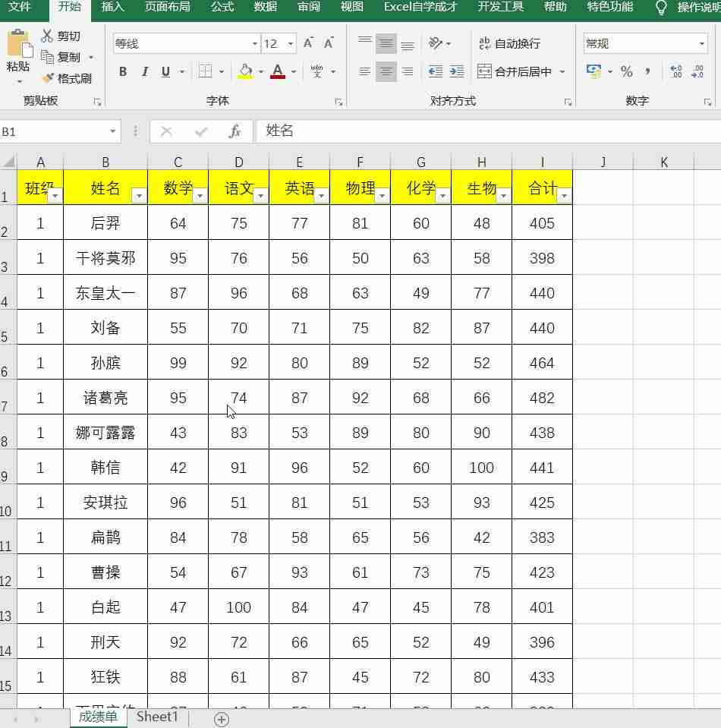Screen dimensions: 721x728
Task: Apply percent style
Action: [626, 71]
